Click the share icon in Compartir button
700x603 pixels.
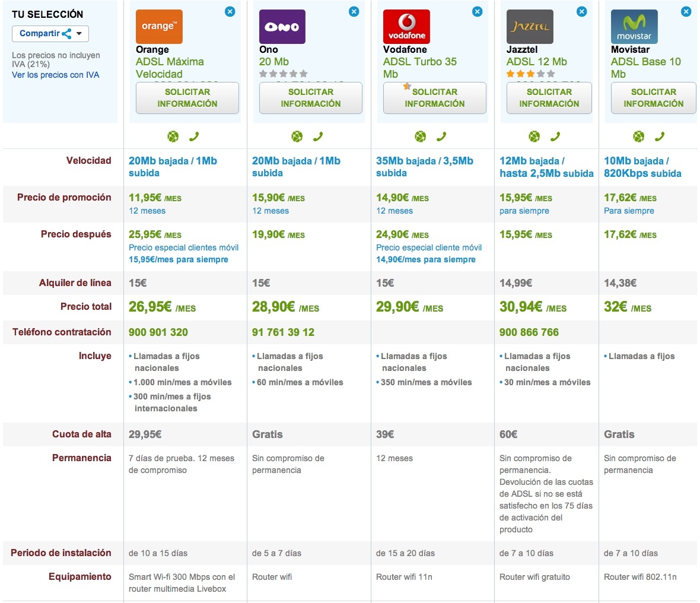click(x=66, y=33)
